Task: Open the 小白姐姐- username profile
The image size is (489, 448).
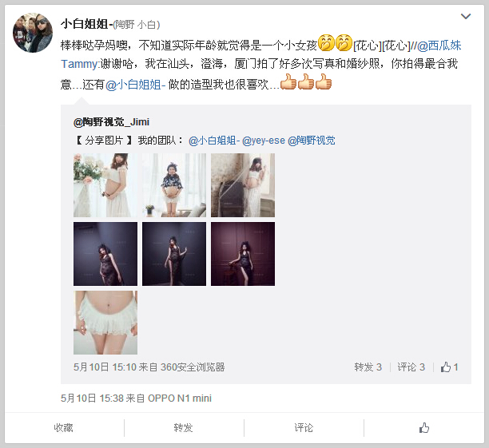Action: coord(86,24)
